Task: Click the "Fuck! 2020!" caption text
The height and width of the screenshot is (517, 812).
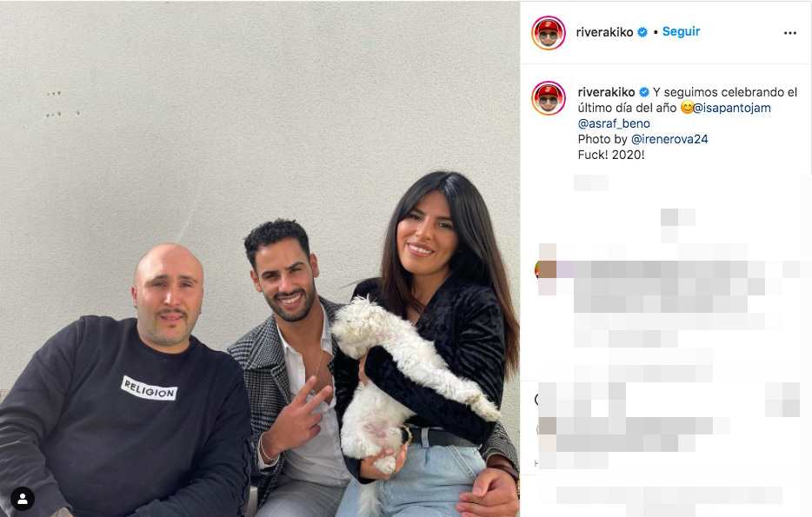Action: [611, 154]
